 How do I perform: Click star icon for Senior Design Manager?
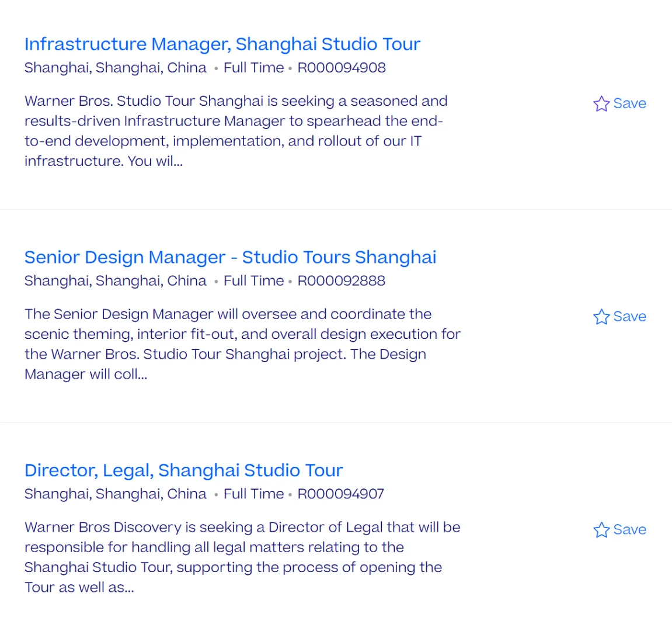(601, 317)
